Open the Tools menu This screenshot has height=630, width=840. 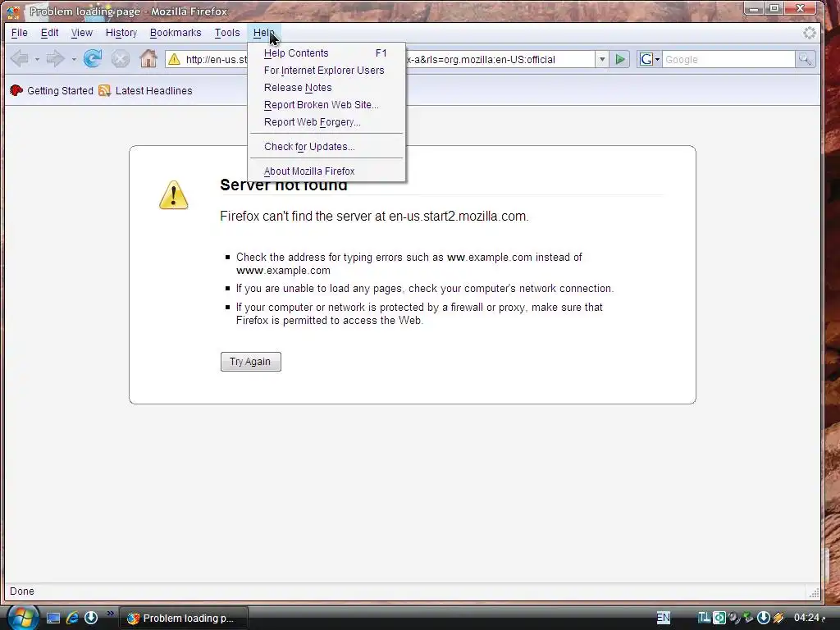point(227,33)
